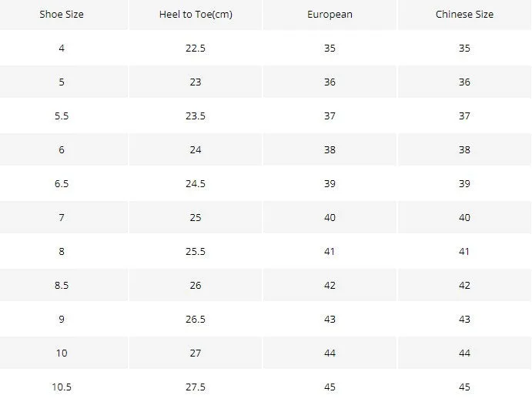Select European size 41 cell
This screenshot has height=402, width=532.
point(330,251)
